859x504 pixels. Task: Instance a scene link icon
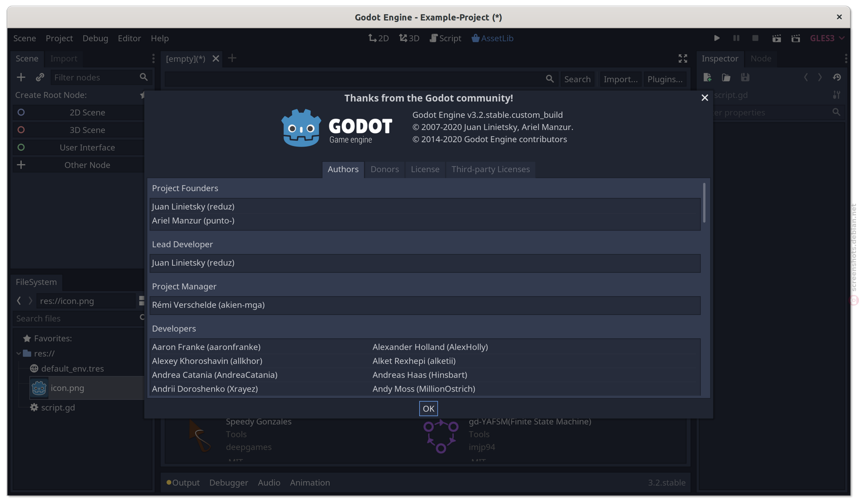pyautogui.click(x=40, y=77)
